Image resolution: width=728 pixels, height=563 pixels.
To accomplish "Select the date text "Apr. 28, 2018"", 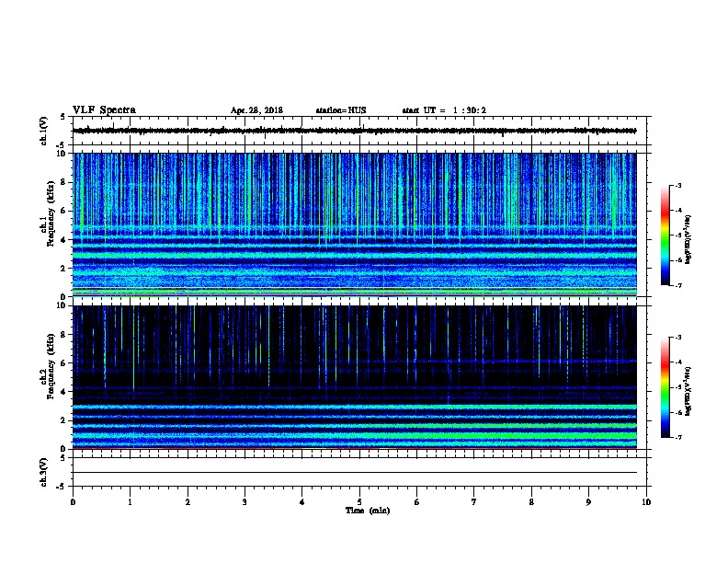I will [256, 110].
